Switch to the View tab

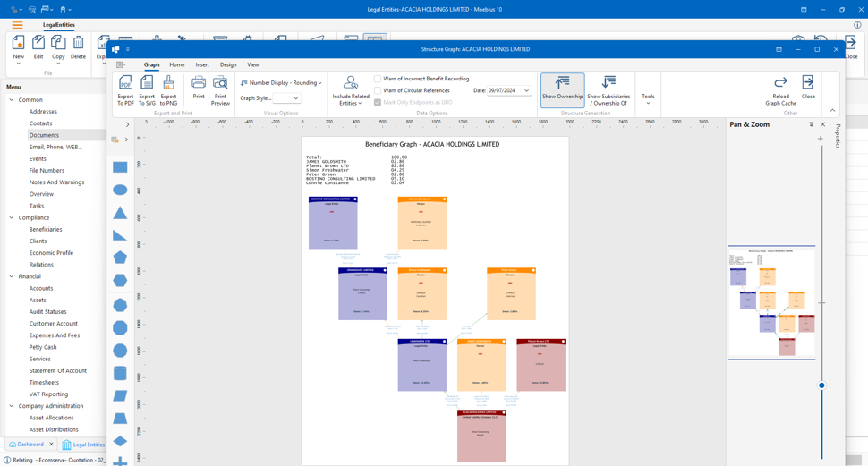coord(253,64)
